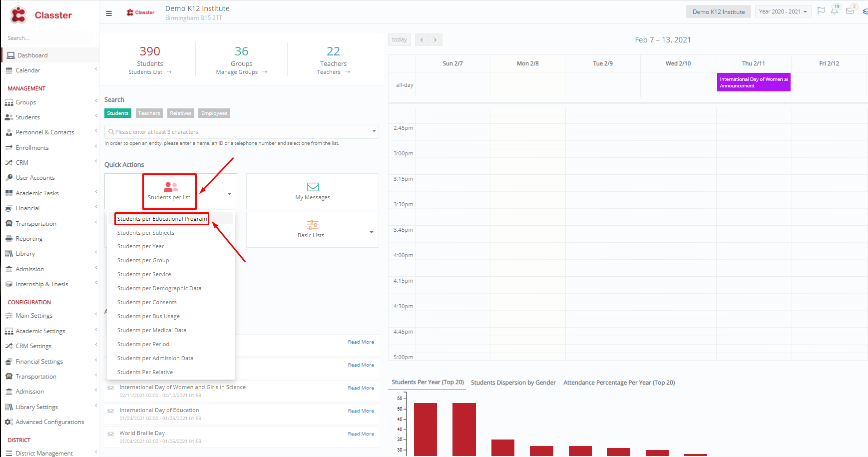Click the Students per list people icon

point(171,187)
